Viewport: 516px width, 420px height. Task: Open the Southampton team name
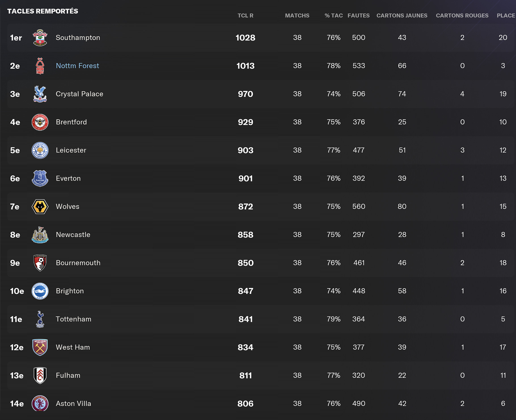point(78,37)
